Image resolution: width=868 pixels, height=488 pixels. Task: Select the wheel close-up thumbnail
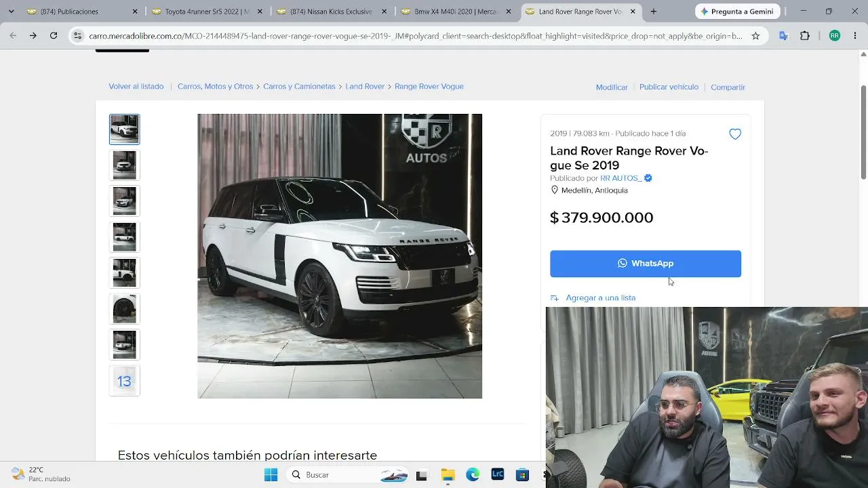(124, 309)
